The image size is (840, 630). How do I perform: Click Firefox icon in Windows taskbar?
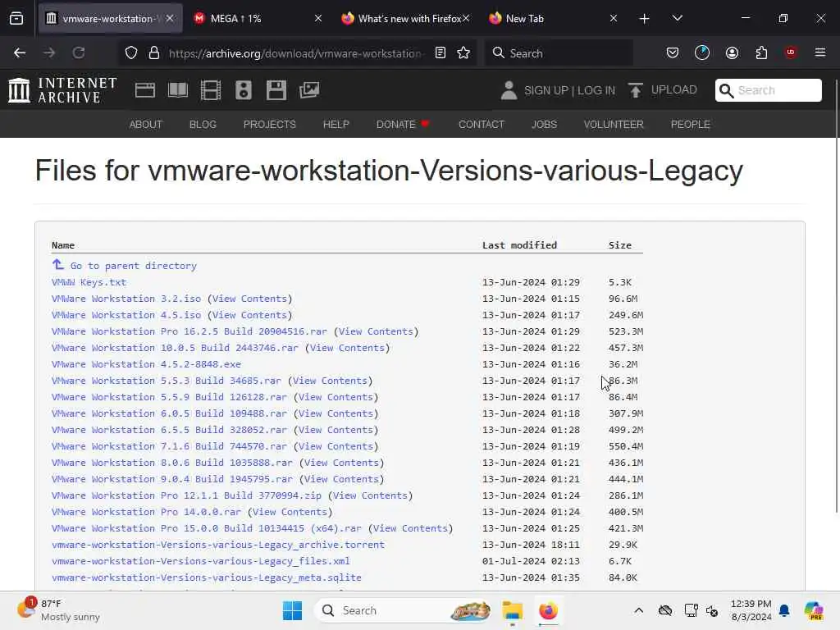click(548, 610)
